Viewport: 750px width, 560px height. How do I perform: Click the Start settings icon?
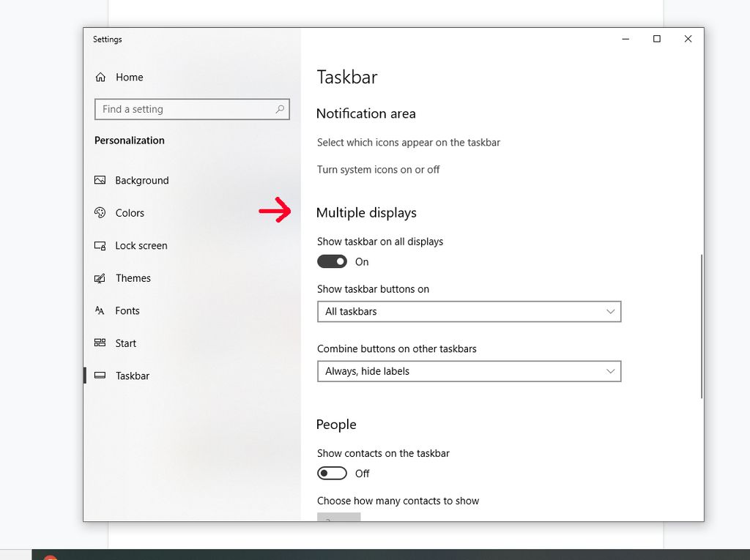click(x=100, y=343)
